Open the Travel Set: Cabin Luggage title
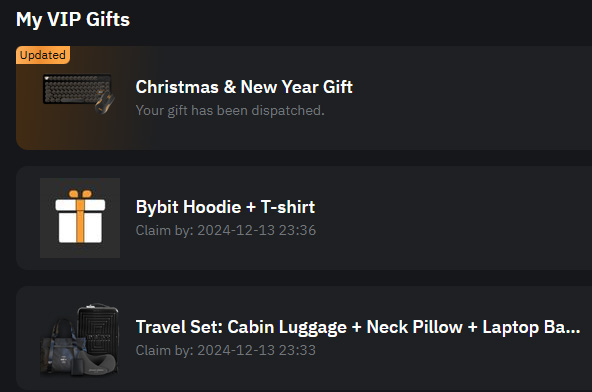592x392 pixels. tap(358, 327)
